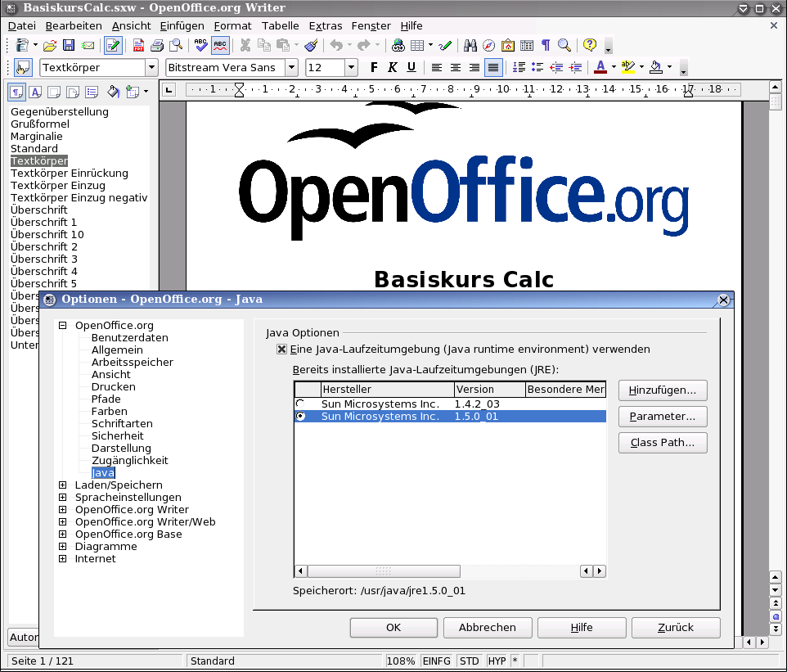
Task: Click the Hinzufügen... button
Action: coord(662,390)
